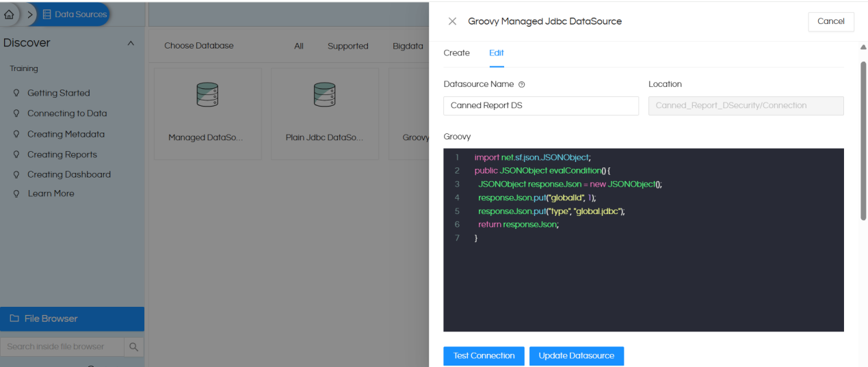Switch to the Create tab
Image resolution: width=868 pixels, height=367 pixels.
(x=456, y=53)
